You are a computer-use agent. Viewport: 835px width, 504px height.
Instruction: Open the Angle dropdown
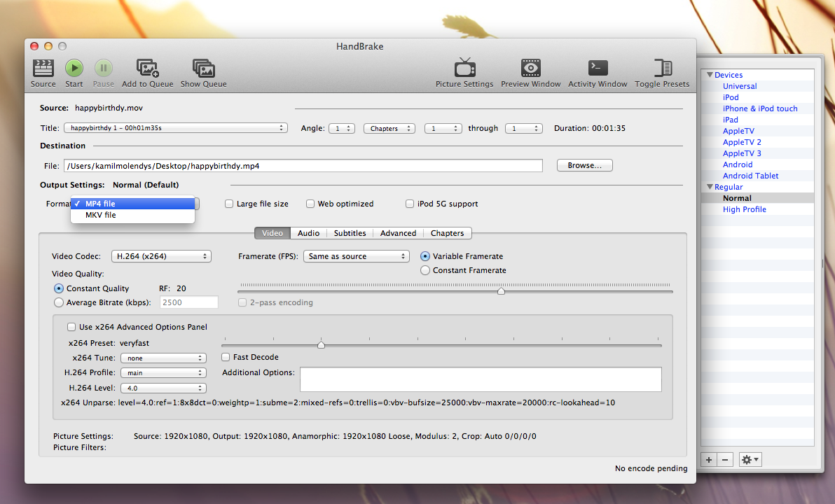pyautogui.click(x=342, y=128)
